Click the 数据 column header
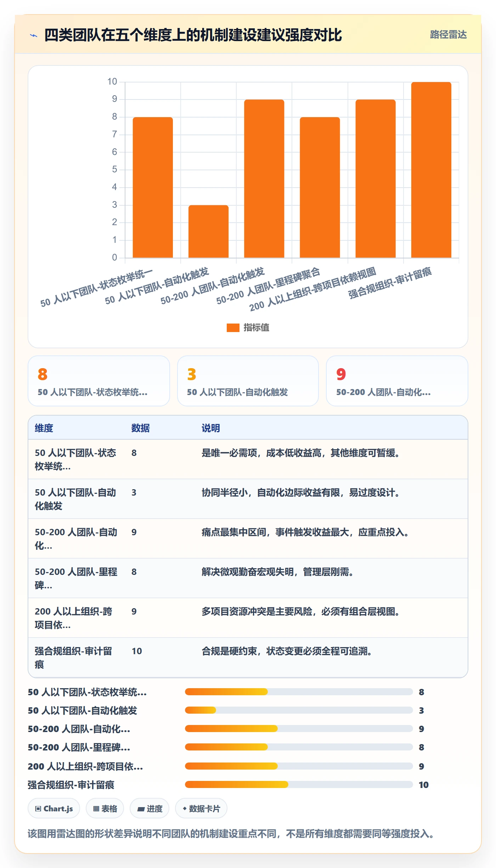 [141, 428]
